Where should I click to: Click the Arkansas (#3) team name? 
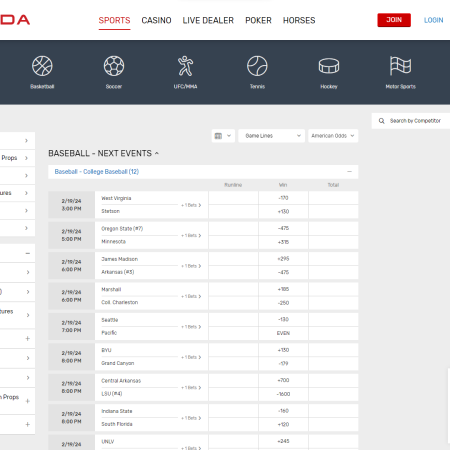click(x=118, y=272)
